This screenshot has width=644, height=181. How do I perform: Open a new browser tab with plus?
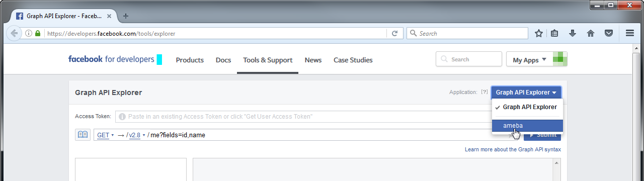[126, 16]
